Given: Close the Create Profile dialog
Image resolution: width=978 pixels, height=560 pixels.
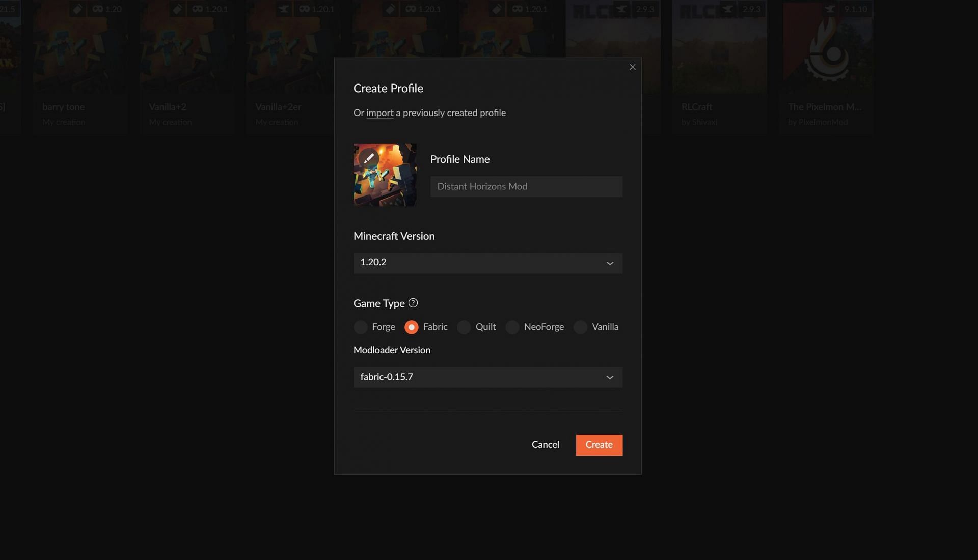Looking at the screenshot, I should click(x=632, y=67).
